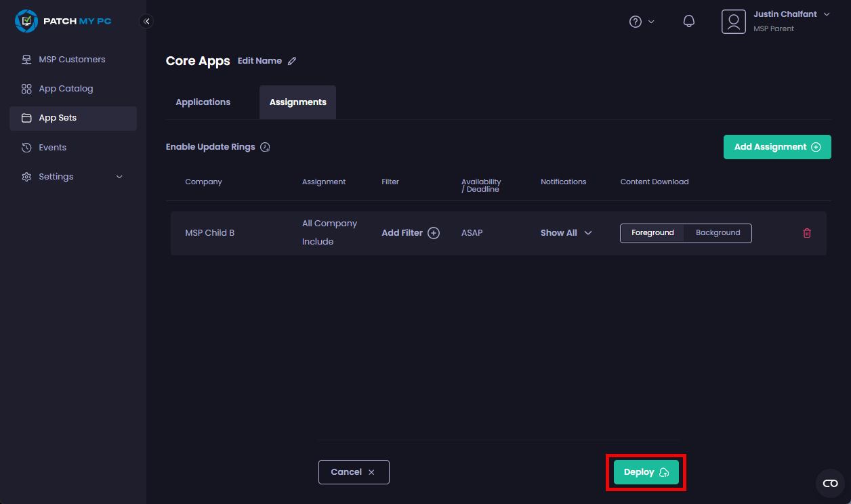Screen dimensions: 851x504
Task: Click the help question mark icon
Action: (636, 21)
